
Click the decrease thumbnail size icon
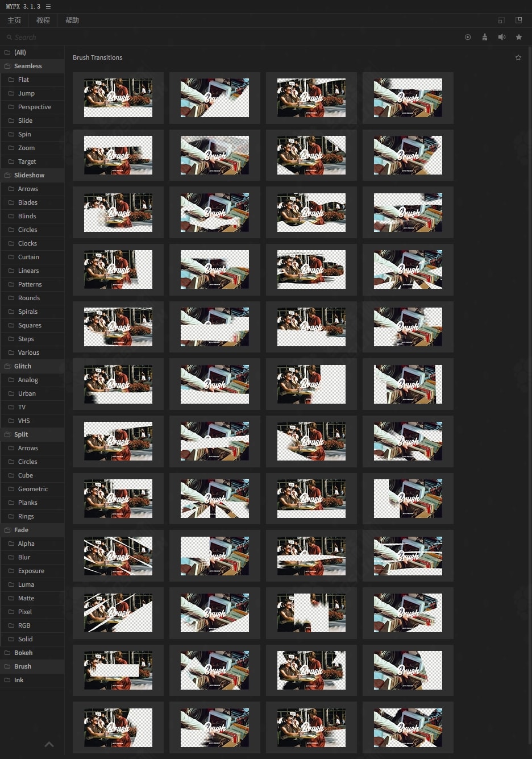501,20
